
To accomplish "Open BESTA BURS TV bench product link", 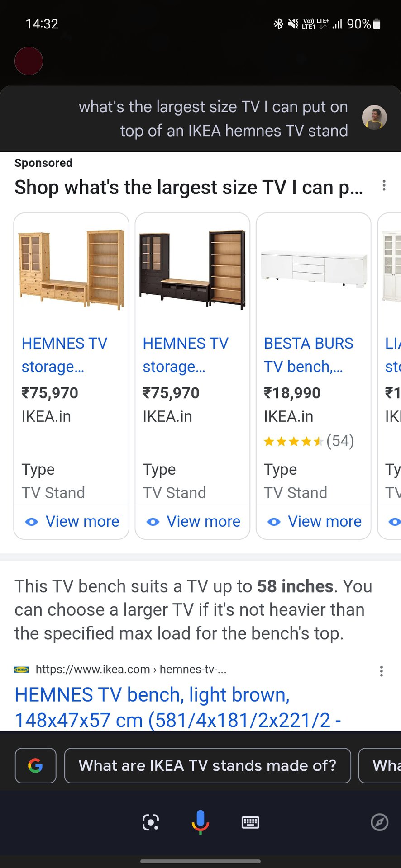I will point(308,355).
